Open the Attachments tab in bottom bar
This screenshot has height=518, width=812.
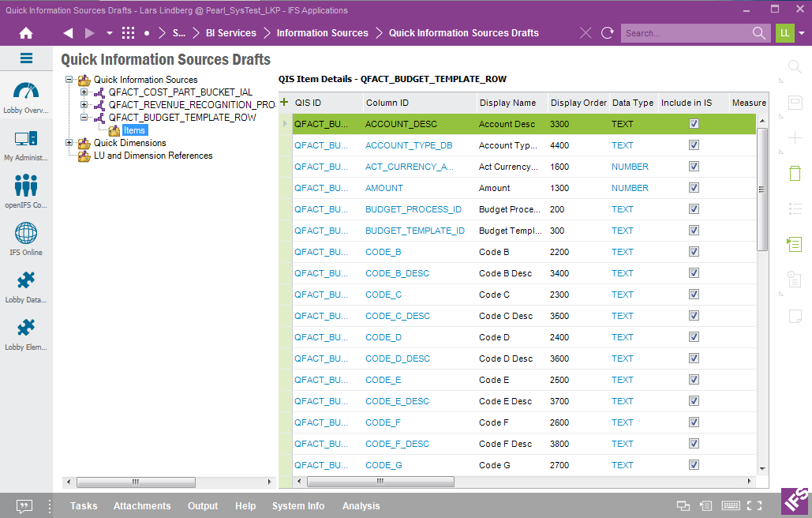[142, 506]
